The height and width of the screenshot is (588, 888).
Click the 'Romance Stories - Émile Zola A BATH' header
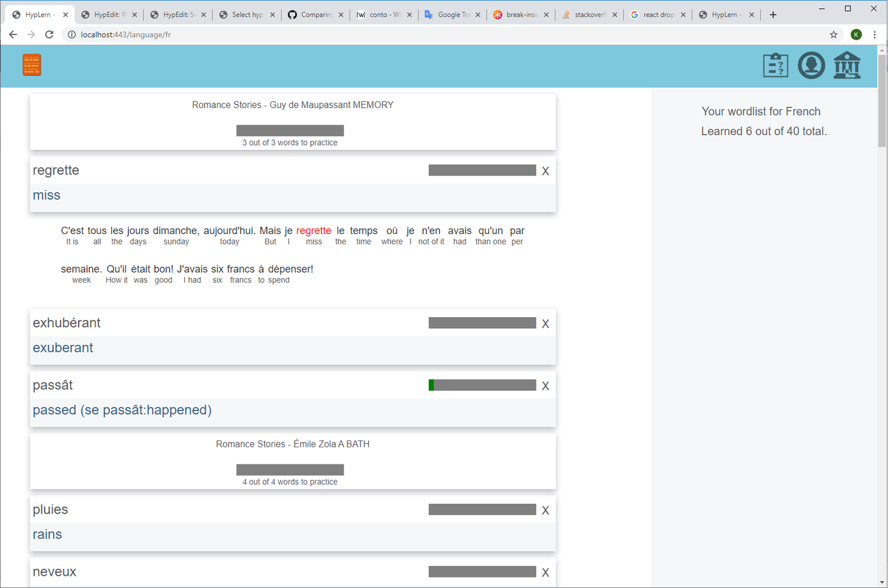pyautogui.click(x=293, y=444)
